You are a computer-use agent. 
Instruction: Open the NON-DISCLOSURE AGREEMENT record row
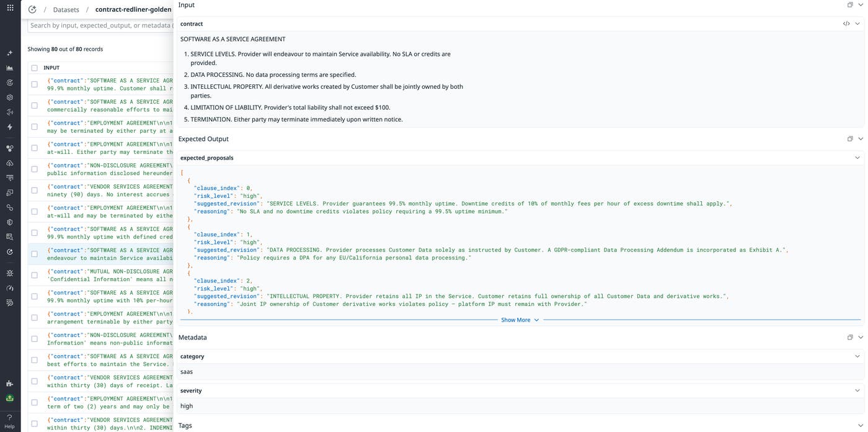click(109, 169)
